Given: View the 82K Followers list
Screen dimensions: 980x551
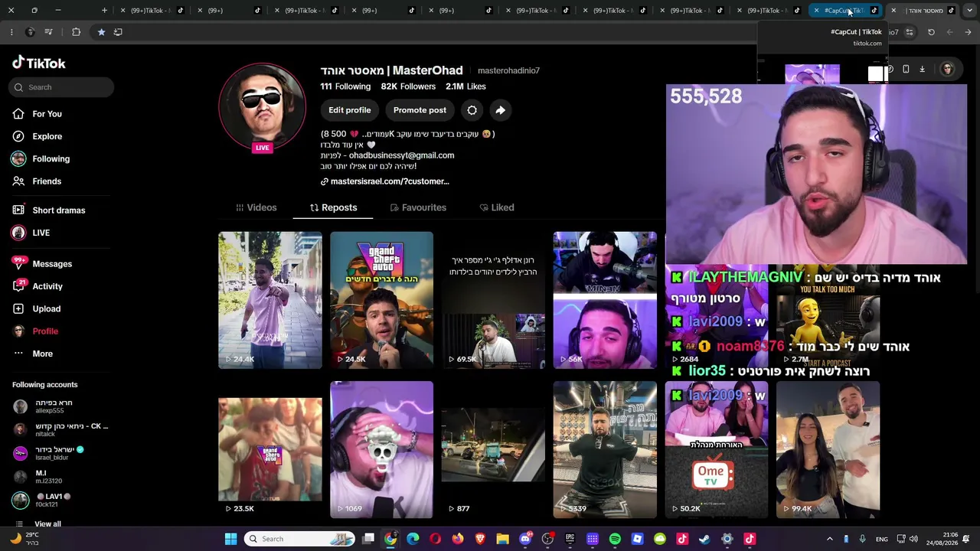Looking at the screenshot, I should pyautogui.click(x=408, y=86).
